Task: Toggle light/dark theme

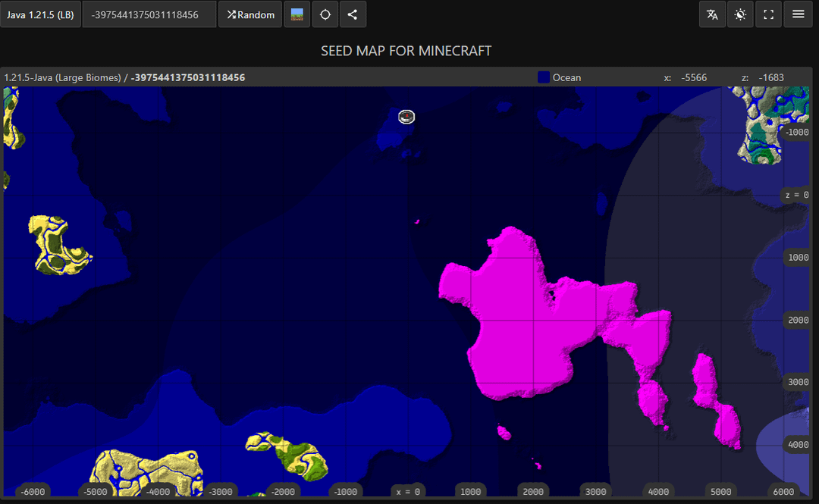Action: 740,14
